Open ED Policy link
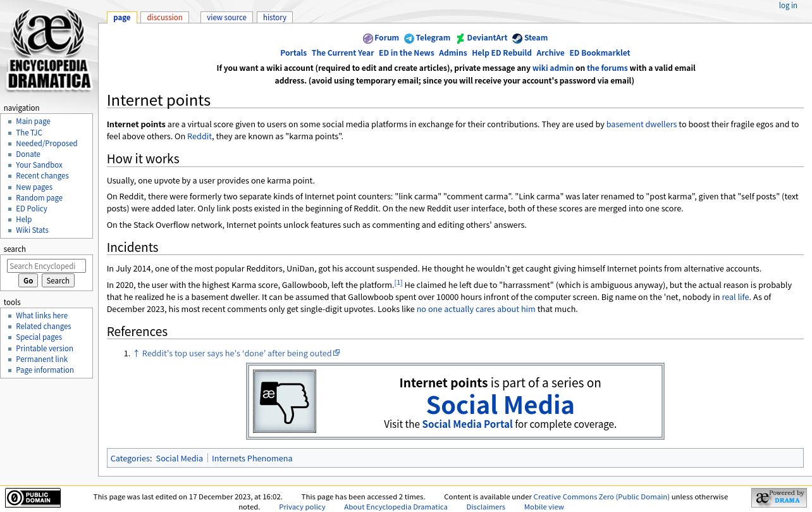The width and height of the screenshot is (812, 512). (32, 209)
